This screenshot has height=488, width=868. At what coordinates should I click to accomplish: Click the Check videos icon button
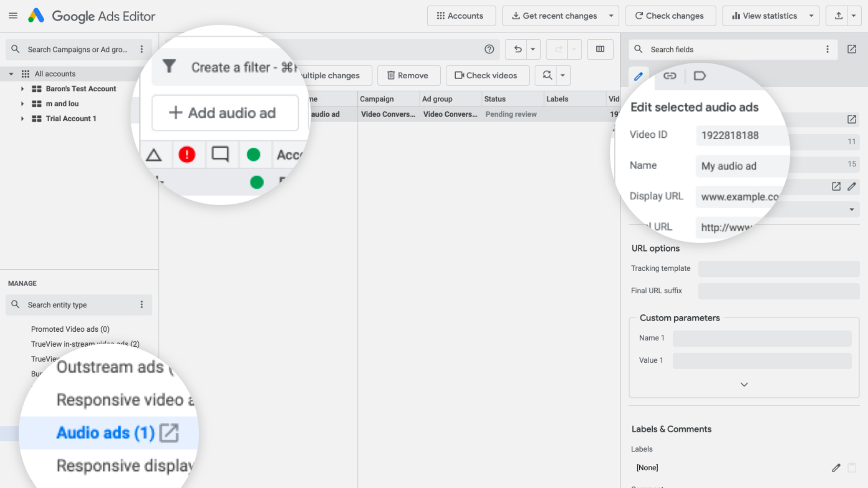(487, 75)
